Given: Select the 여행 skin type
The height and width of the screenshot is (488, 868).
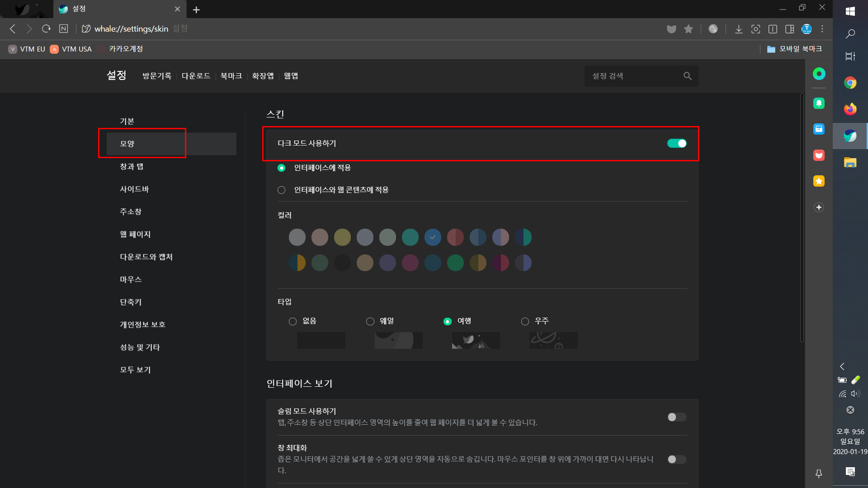Looking at the screenshot, I should coord(448,321).
